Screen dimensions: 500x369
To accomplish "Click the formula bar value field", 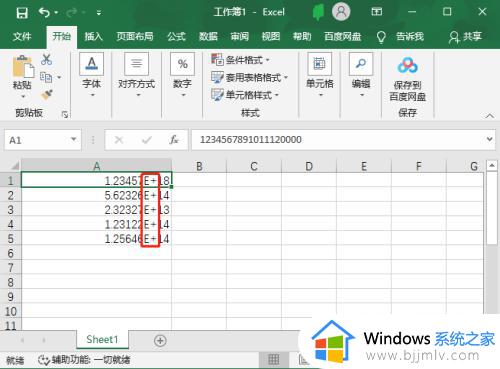I will (x=337, y=140).
